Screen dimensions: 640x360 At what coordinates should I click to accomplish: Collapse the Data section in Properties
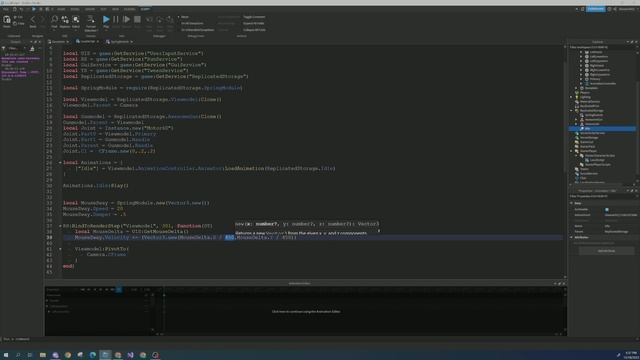click(571, 203)
